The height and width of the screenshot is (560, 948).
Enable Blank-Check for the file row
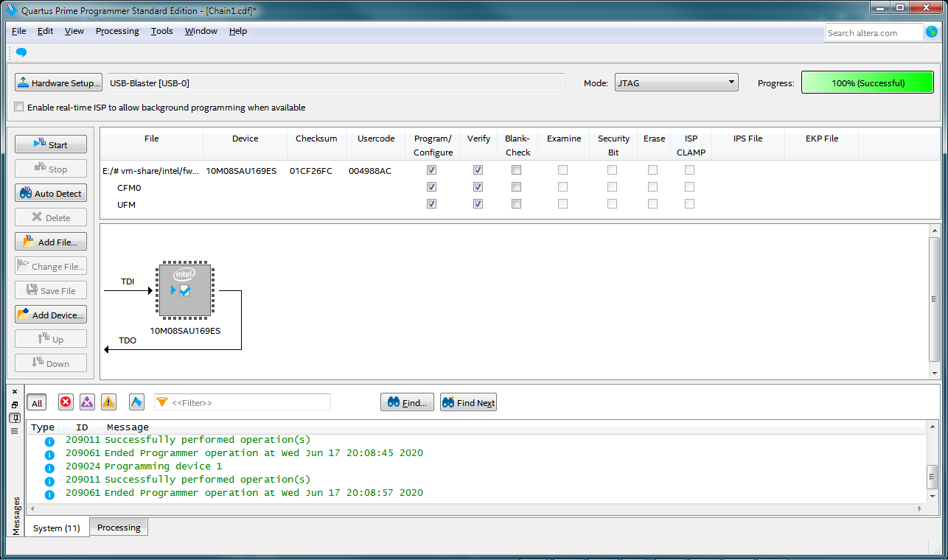517,169
